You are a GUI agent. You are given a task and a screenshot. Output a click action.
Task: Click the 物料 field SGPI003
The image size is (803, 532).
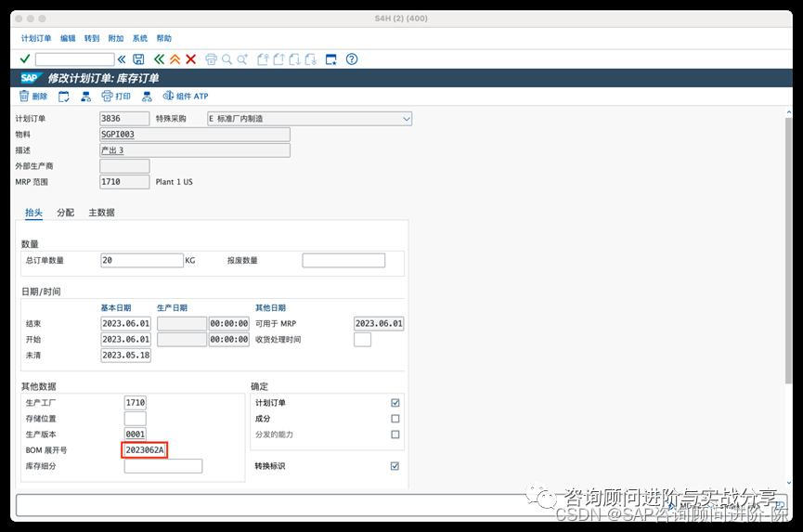pos(195,135)
